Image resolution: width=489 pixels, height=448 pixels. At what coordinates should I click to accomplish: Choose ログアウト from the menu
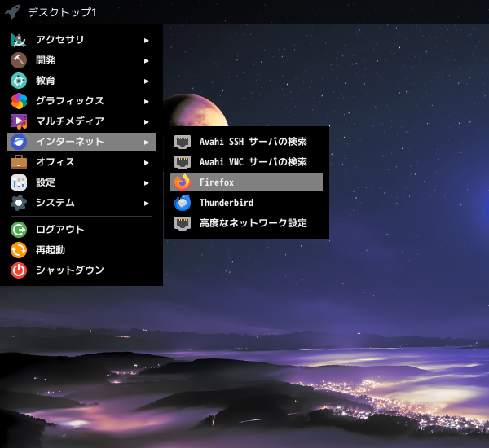(81, 230)
